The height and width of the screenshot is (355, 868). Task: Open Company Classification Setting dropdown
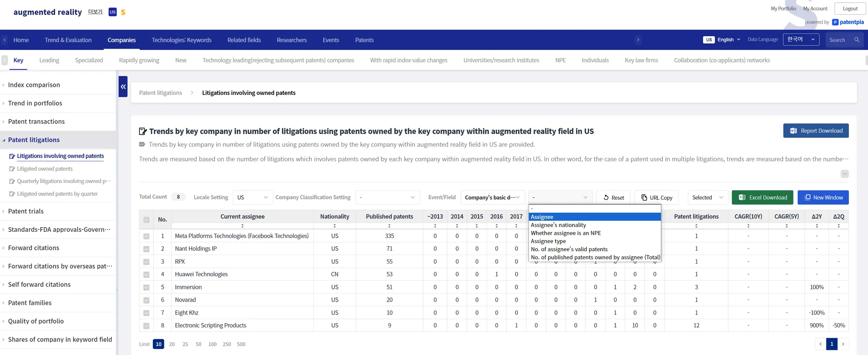387,197
